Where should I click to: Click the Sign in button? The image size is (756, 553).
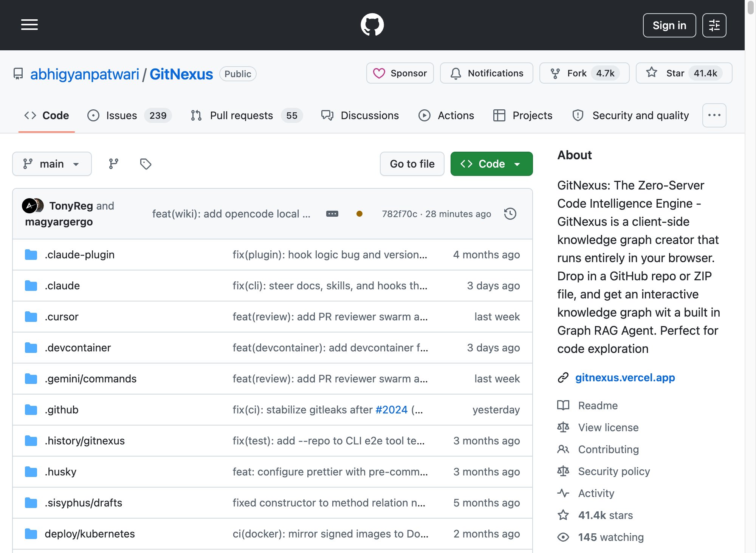click(x=669, y=25)
